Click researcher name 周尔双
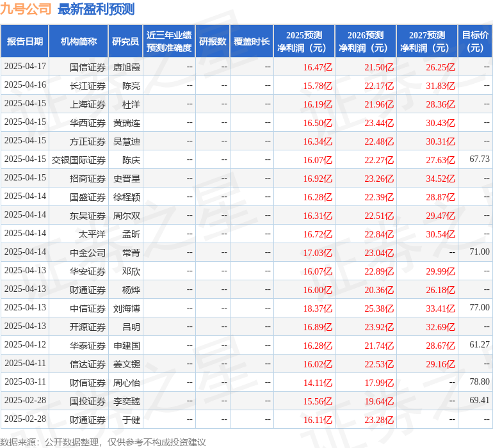493x448 pixels. pyautogui.click(x=126, y=215)
